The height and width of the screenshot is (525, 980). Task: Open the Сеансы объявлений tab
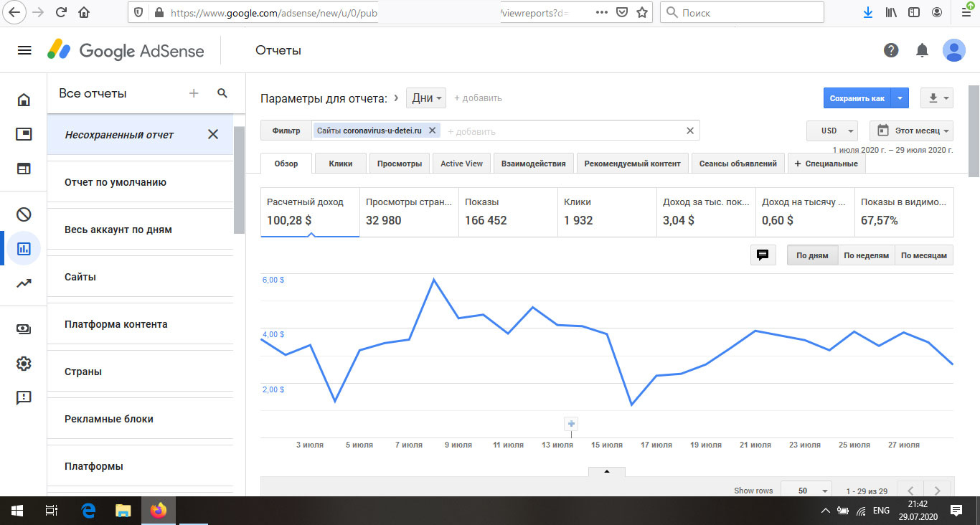[738, 164]
